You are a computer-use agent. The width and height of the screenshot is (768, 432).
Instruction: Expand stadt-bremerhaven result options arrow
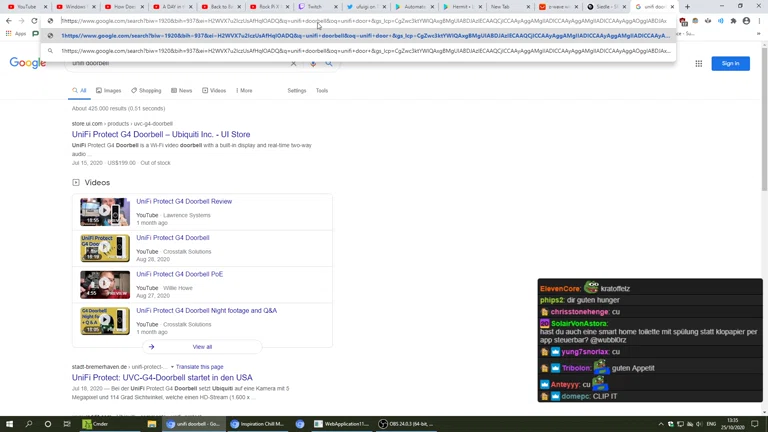(172, 367)
